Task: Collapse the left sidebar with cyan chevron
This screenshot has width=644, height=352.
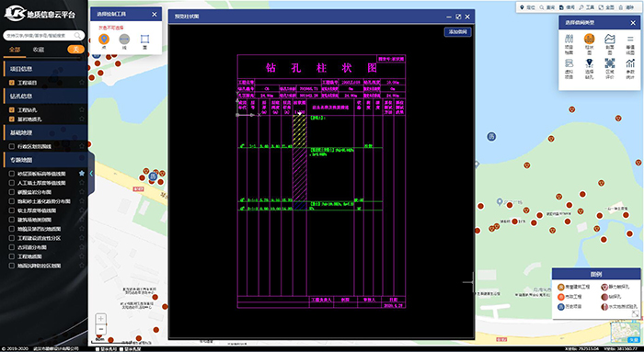Action: tap(91, 174)
